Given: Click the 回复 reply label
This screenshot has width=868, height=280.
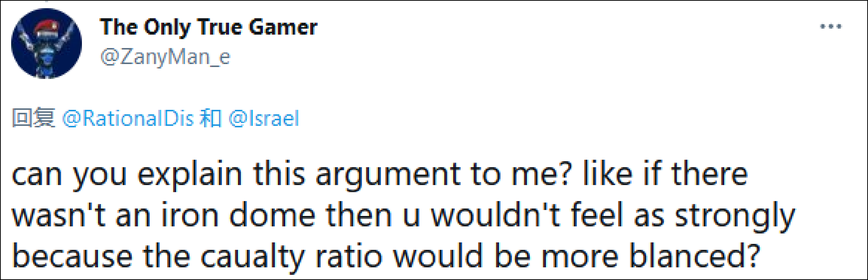Looking at the screenshot, I should tap(34, 118).
